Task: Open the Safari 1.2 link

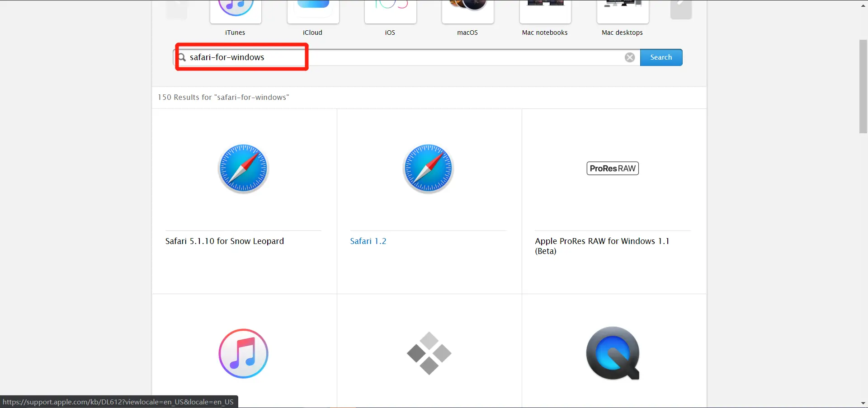Action: [x=368, y=241]
